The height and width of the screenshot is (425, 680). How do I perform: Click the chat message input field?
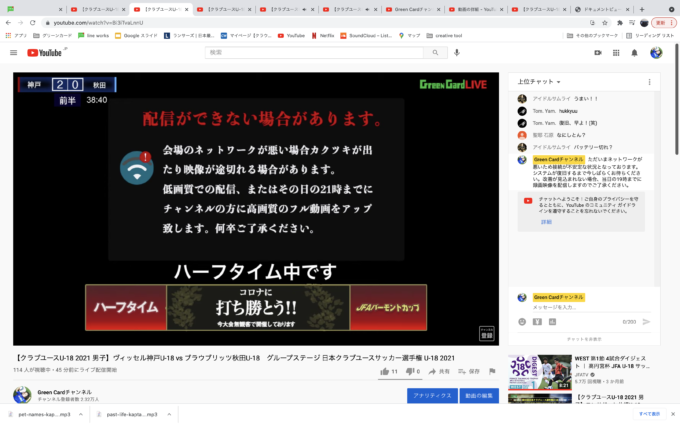pyautogui.click(x=592, y=307)
